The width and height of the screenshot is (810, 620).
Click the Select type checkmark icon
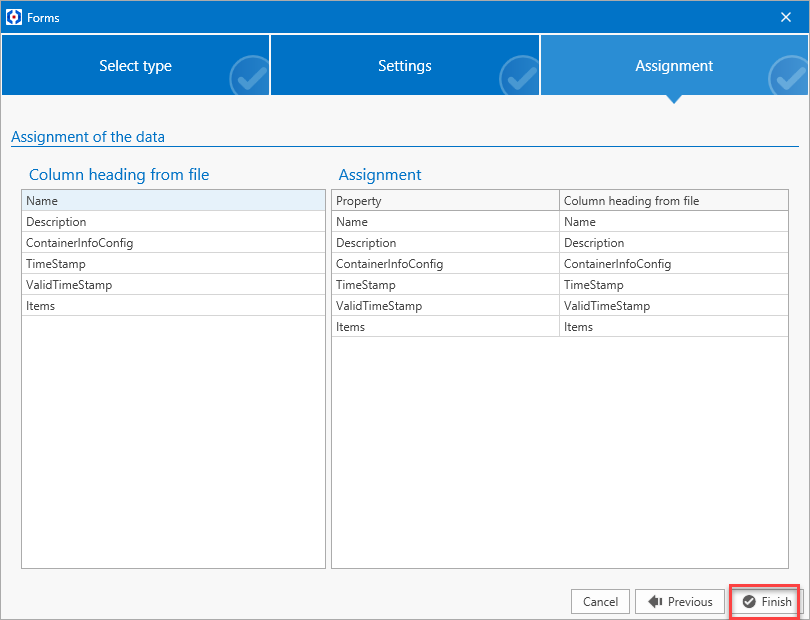(250, 76)
